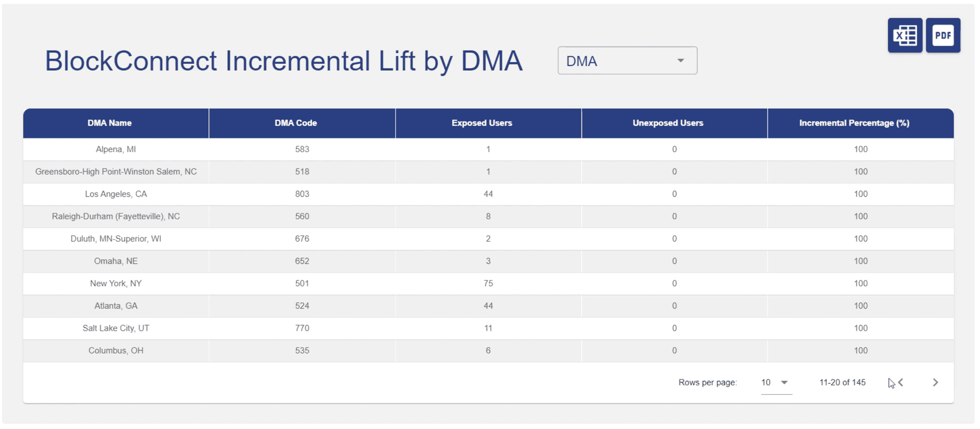The width and height of the screenshot is (980, 429).
Task: Click DMA code 535
Action: [302, 351]
